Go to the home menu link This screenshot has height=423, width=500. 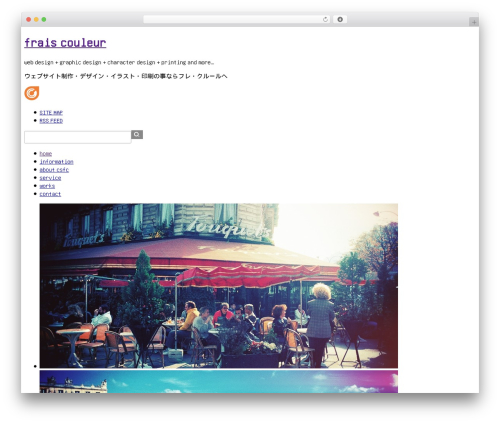click(x=46, y=154)
